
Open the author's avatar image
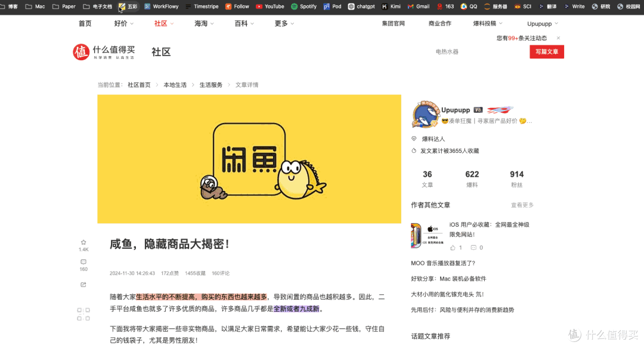(425, 115)
